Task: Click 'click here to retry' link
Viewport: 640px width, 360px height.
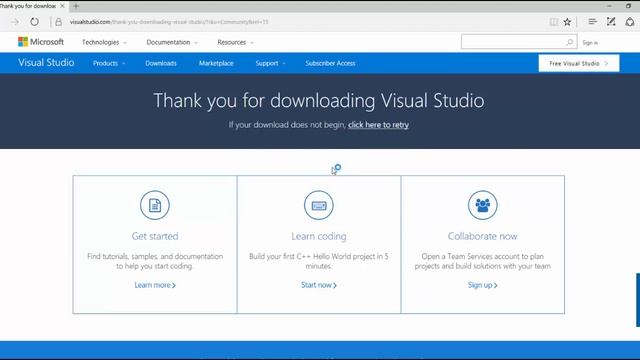Action: (x=378, y=125)
